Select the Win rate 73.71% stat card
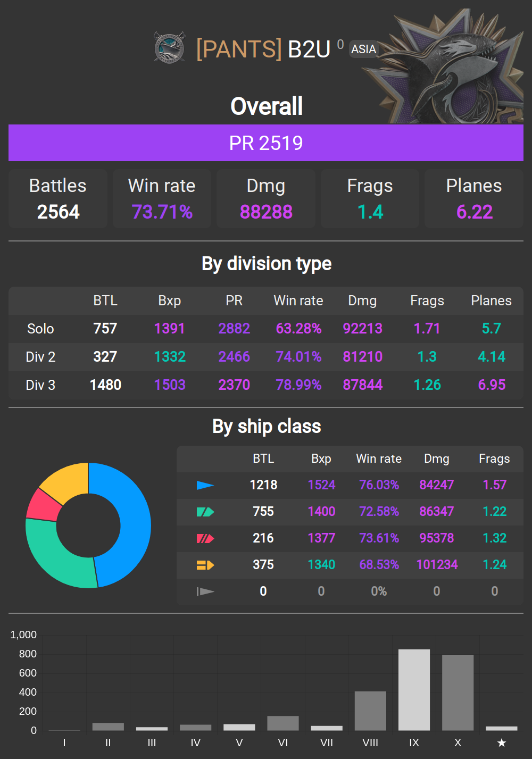 tap(162, 199)
